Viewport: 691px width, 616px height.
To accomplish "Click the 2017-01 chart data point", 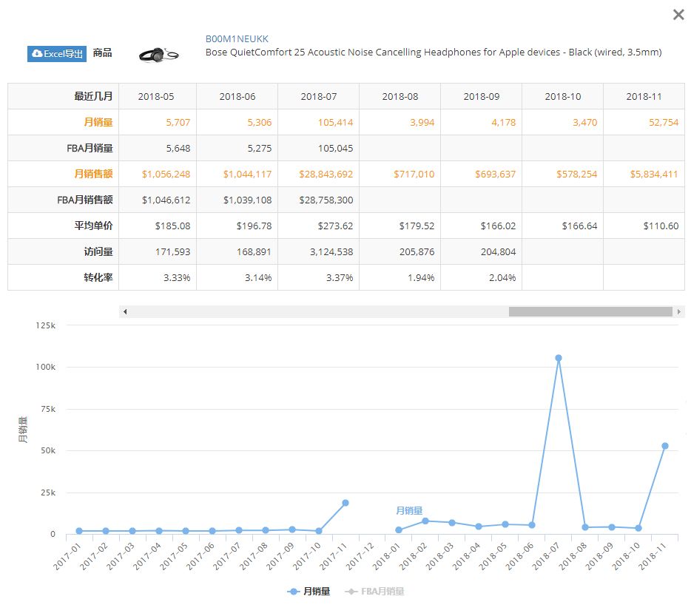I will pos(79,531).
